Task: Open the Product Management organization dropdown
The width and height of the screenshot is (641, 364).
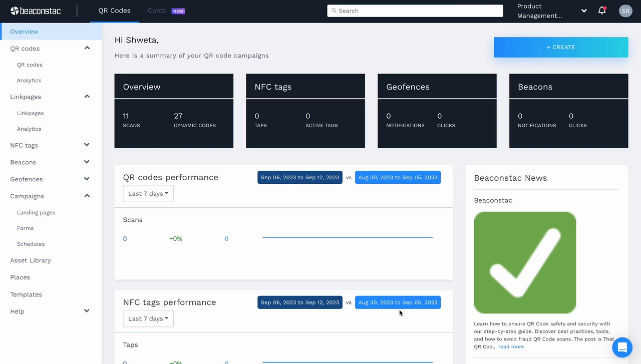Action: (x=552, y=11)
